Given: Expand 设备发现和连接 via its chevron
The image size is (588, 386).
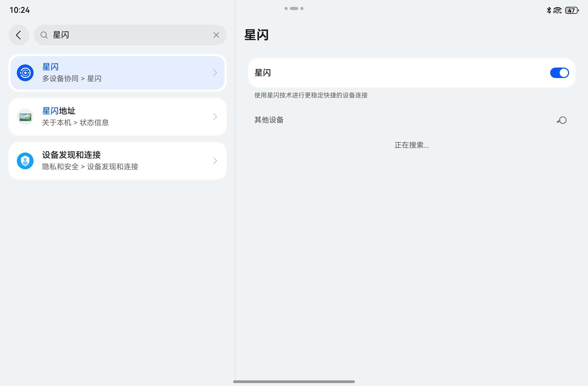Looking at the screenshot, I should click(215, 161).
